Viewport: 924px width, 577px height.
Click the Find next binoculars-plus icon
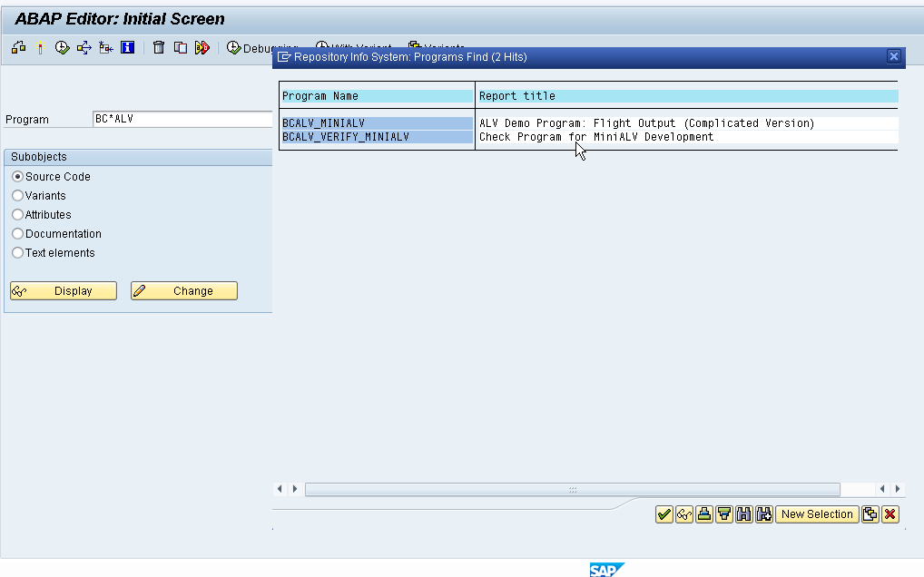pos(764,514)
